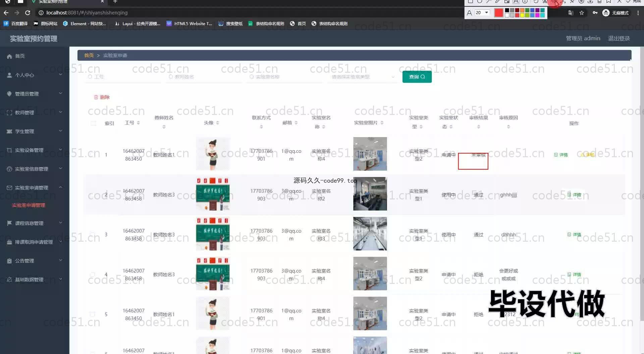Screen dimensions: 644x354
Task: Open 详情 for row 3 dhhhh
Action: [x=574, y=235]
